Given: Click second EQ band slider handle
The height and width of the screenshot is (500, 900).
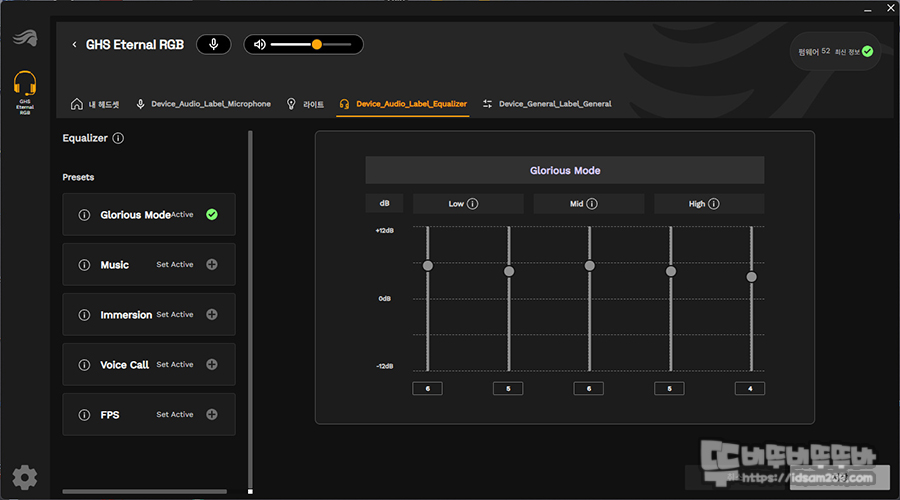Looking at the screenshot, I should pos(509,272).
